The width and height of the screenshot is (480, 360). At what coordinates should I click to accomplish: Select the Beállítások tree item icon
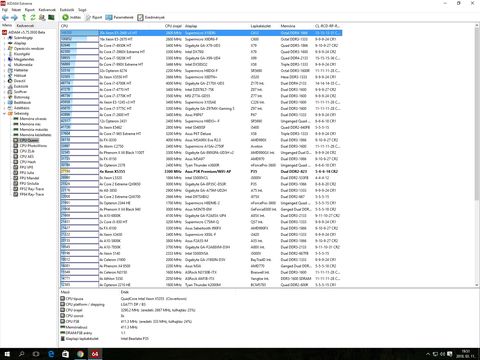click(x=10, y=102)
